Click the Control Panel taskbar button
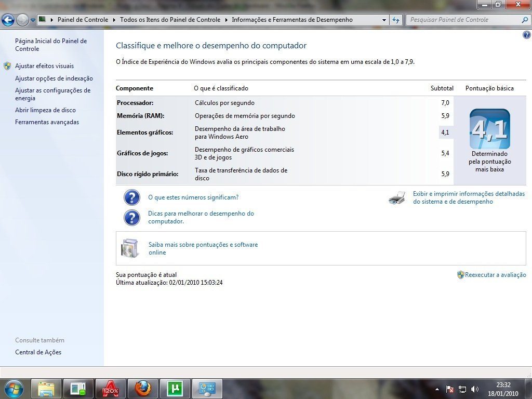The image size is (532, 399). coord(207,389)
